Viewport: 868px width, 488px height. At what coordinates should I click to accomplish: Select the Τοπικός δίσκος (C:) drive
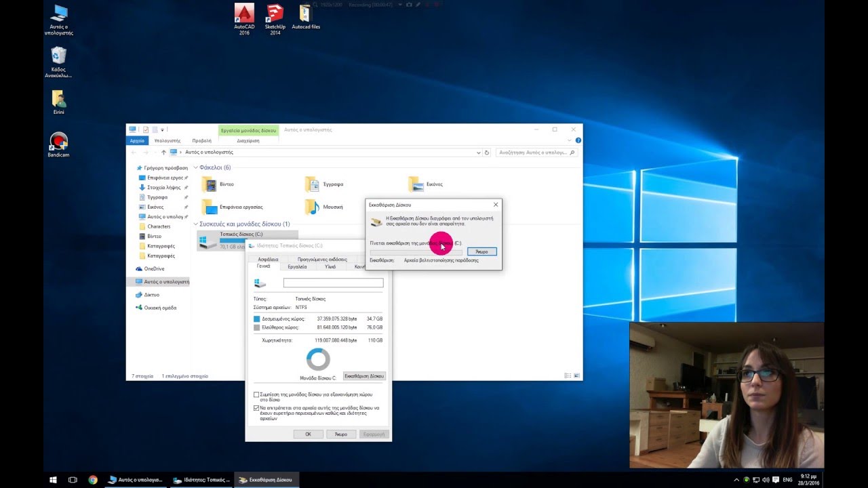pyautogui.click(x=248, y=241)
